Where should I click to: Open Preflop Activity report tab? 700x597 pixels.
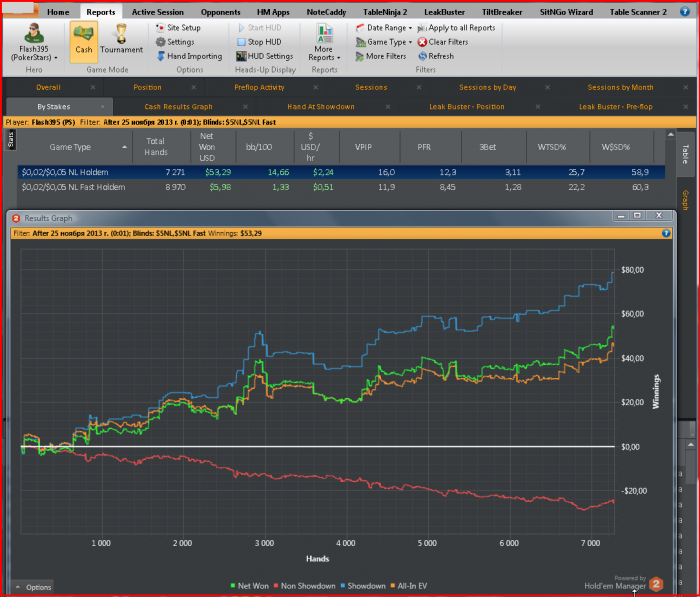[259, 88]
